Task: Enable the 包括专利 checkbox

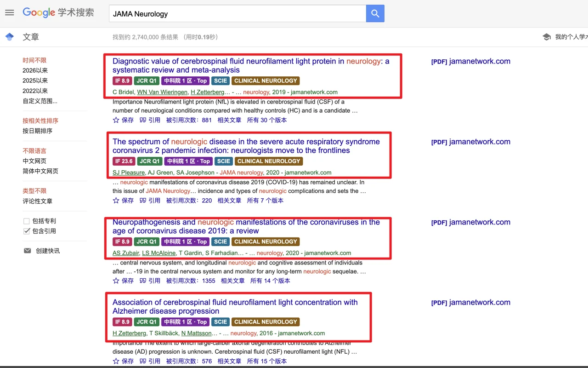Action: [x=27, y=221]
